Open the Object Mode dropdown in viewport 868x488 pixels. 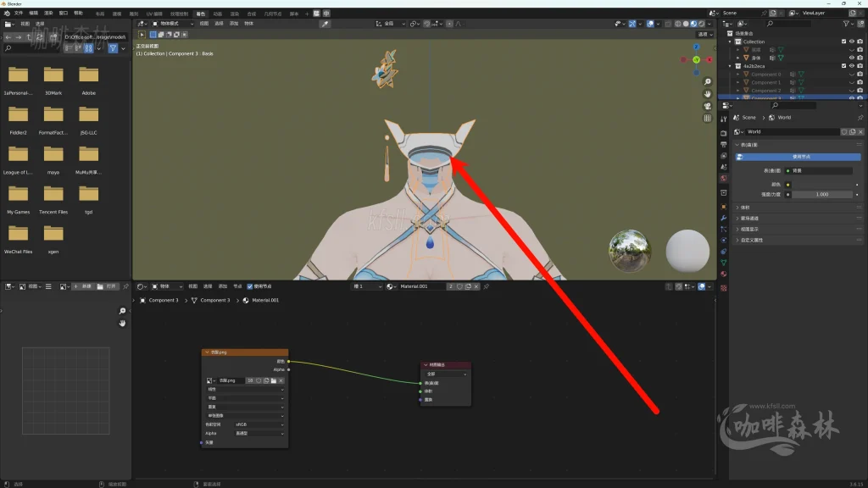pos(173,24)
